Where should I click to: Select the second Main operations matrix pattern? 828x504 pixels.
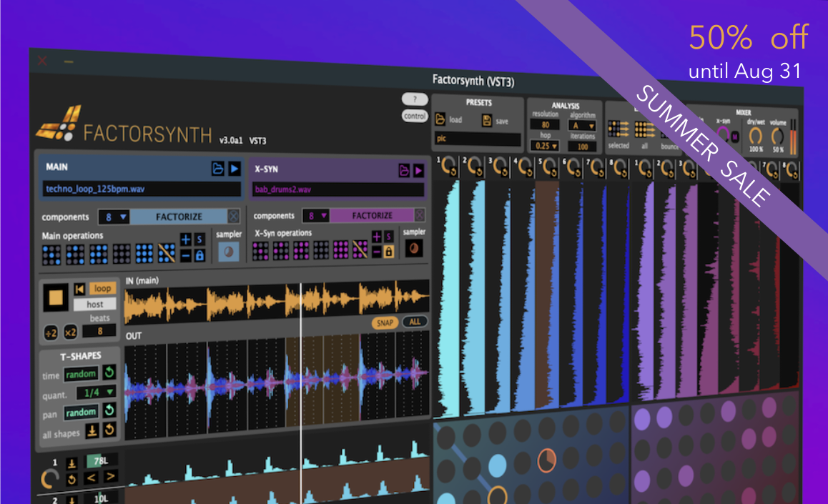tap(75, 255)
